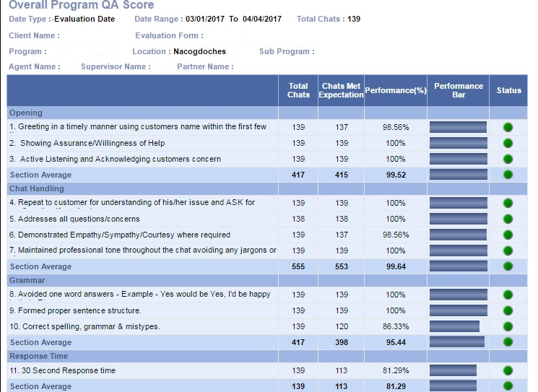The height and width of the screenshot is (392, 538).
Task: Select the green status dot for Addresses all questions/concerns
Action: (x=508, y=219)
